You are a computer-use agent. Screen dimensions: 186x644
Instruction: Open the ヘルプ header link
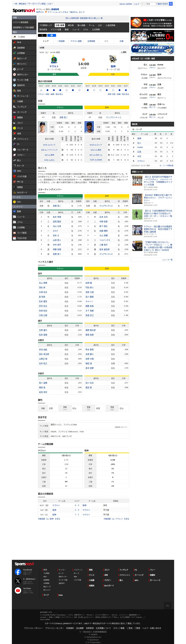pos(136,4)
